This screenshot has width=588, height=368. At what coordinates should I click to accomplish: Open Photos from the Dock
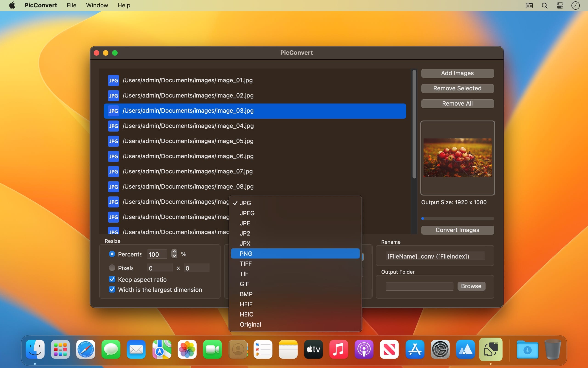pos(187,349)
